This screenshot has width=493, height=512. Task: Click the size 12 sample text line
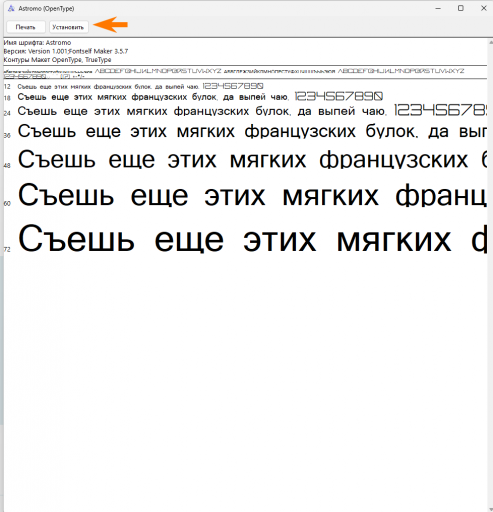[x=140, y=86]
